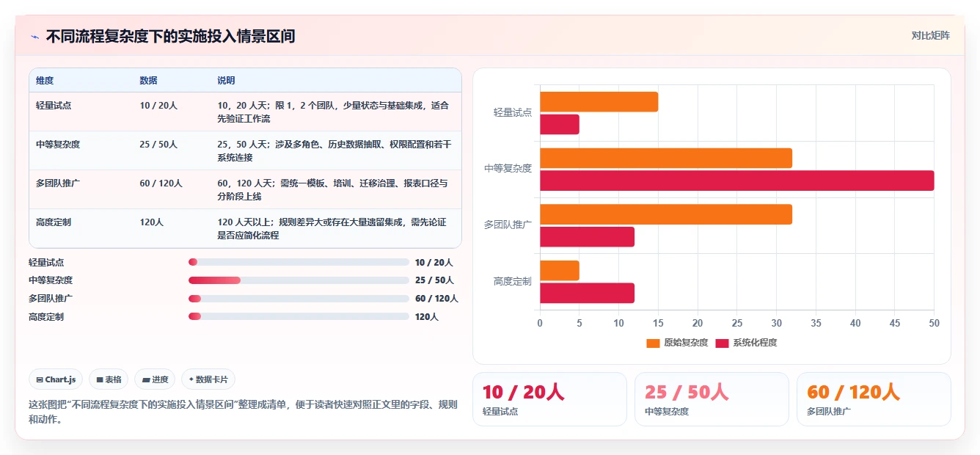This screenshot has width=980, height=455.
Task: Click the red 高度定制 chart bar
Action: click(x=588, y=293)
